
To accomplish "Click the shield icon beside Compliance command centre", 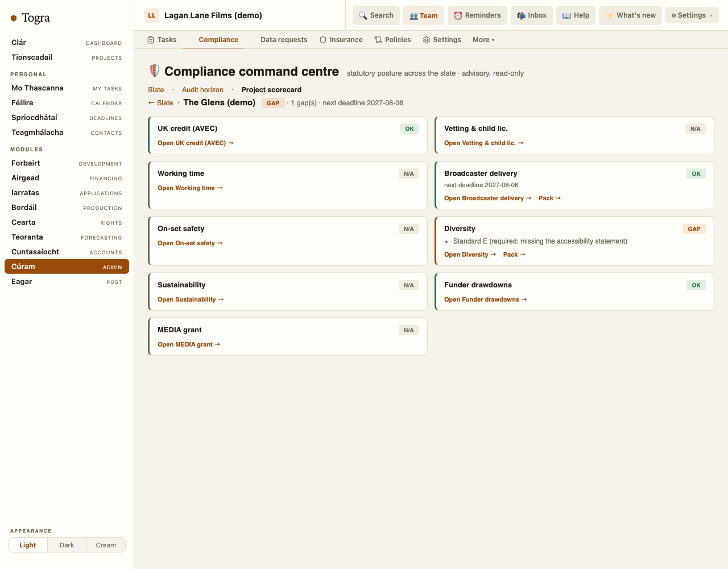I will (x=154, y=71).
